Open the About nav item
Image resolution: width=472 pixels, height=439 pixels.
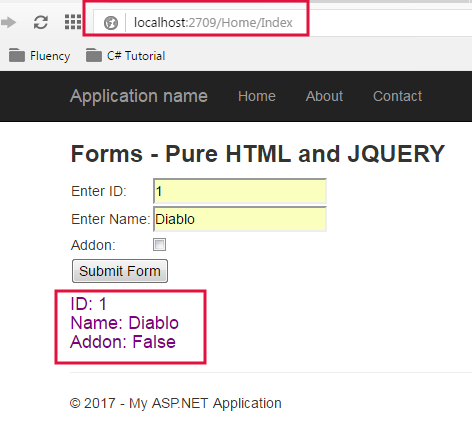(x=324, y=96)
